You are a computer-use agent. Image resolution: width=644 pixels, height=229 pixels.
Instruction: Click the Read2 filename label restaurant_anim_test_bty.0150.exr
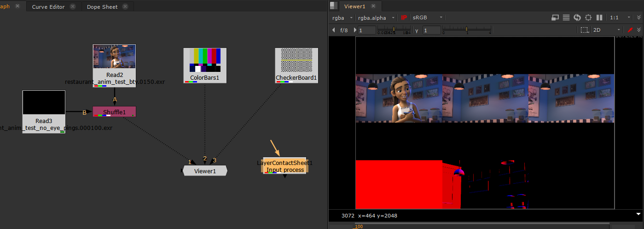coord(115,82)
